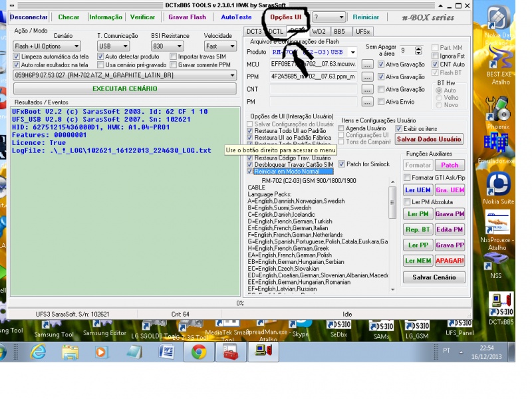Open the UFSx tab
The image size is (532, 399).
tap(362, 31)
